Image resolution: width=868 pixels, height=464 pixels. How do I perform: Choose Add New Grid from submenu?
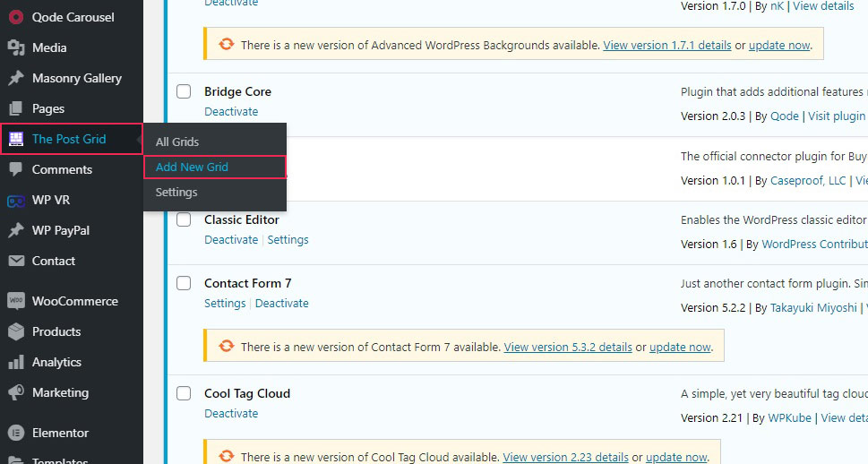[x=192, y=167]
